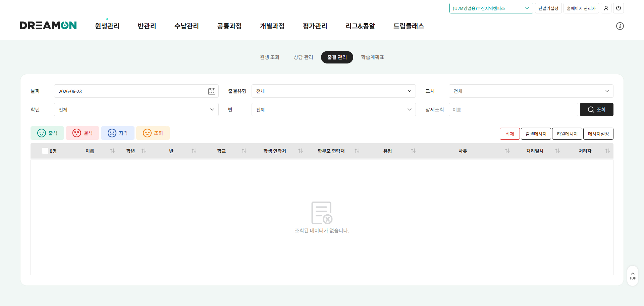The height and width of the screenshot is (306, 644).
Task: Focus the 이름 detail search field
Action: (514, 110)
